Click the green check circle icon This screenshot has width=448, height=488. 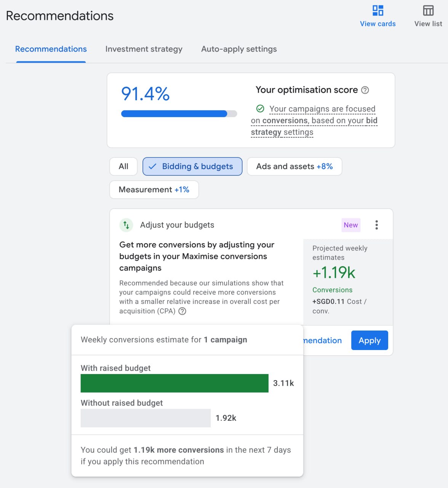pos(260,109)
